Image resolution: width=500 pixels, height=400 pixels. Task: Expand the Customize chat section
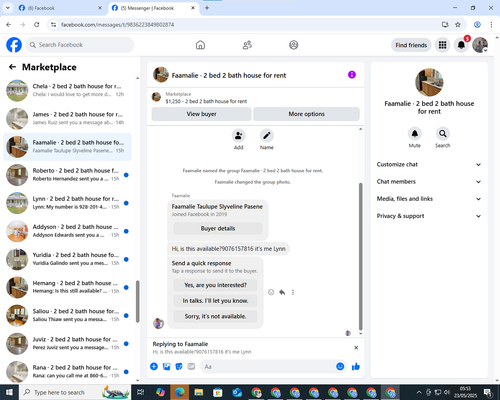pos(429,164)
